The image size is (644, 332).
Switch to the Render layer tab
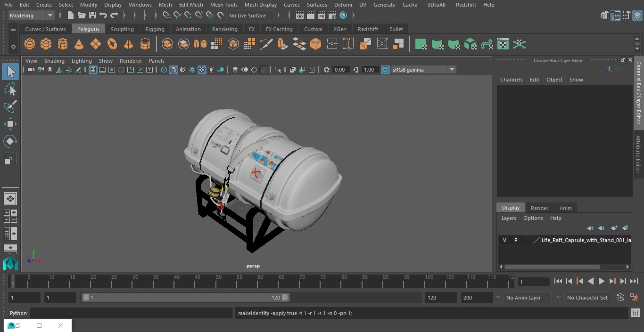click(539, 208)
